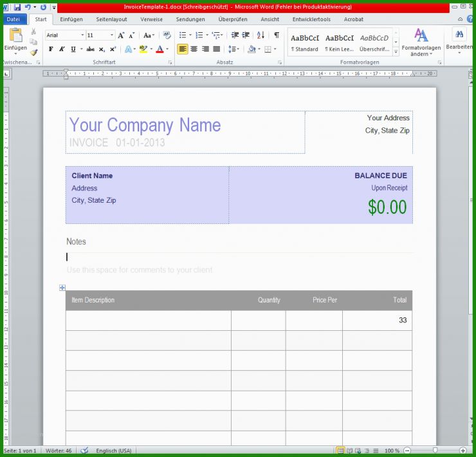Click Englisch (USA) language in status bar
Viewport: 476px width, 457px height.
pyautogui.click(x=114, y=451)
